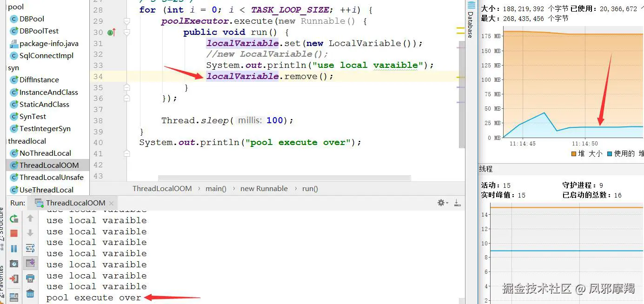
Task: Open the Database tool window
Action: click(471, 20)
